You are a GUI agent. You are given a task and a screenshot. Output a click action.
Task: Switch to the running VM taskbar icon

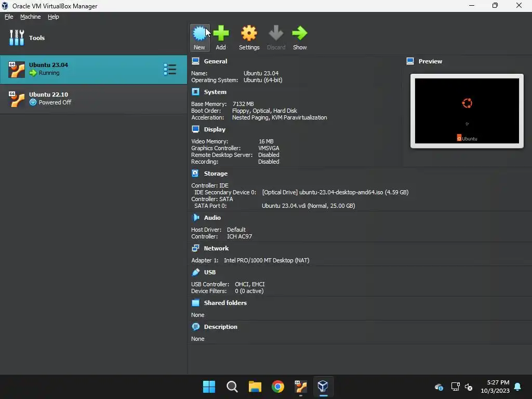pos(301,387)
